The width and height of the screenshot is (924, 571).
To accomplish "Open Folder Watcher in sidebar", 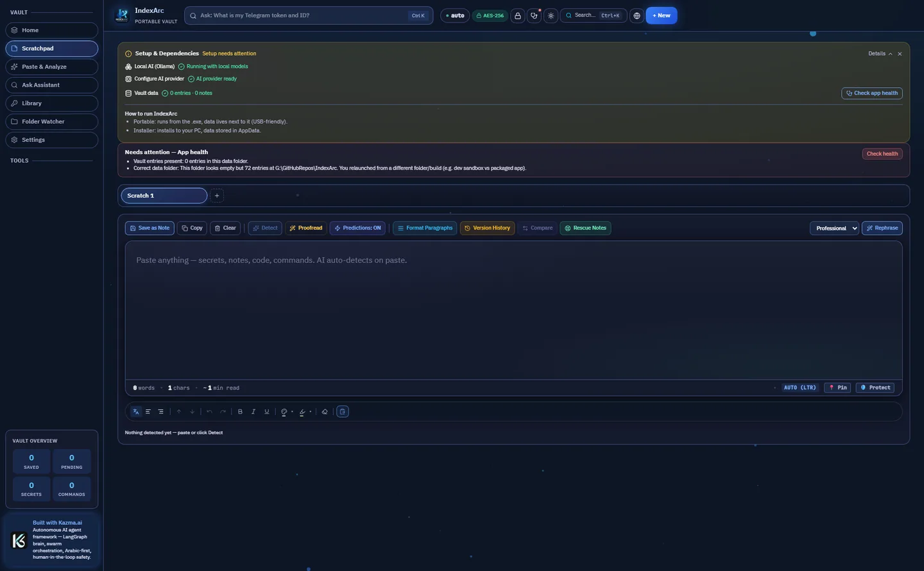I will pyautogui.click(x=52, y=121).
